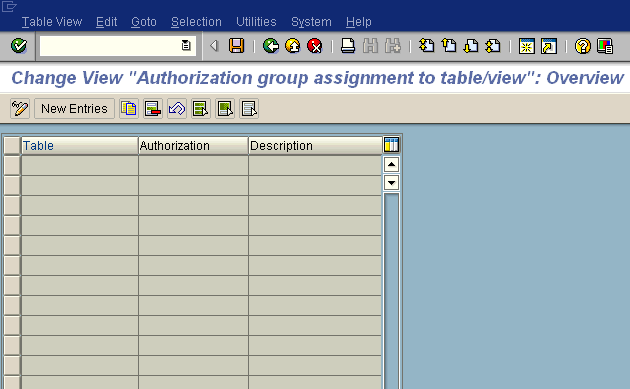This screenshot has height=389, width=630.
Task: Click the Find binoculars icon
Action: 370,46
